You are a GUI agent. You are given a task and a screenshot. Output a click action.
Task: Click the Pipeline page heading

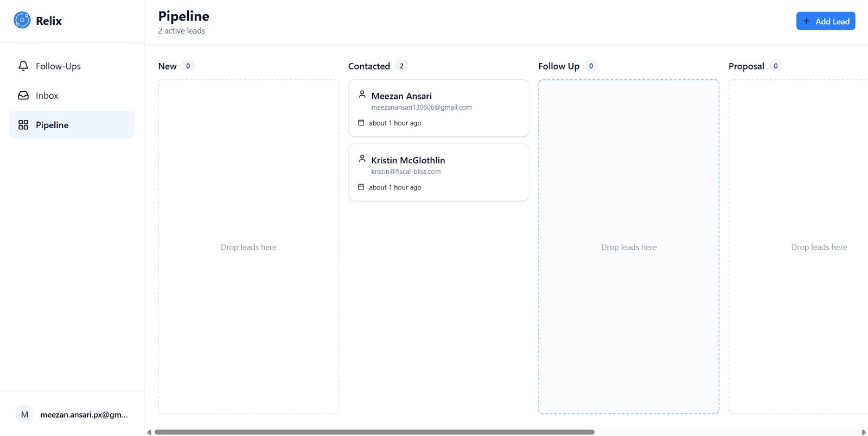tap(184, 16)
